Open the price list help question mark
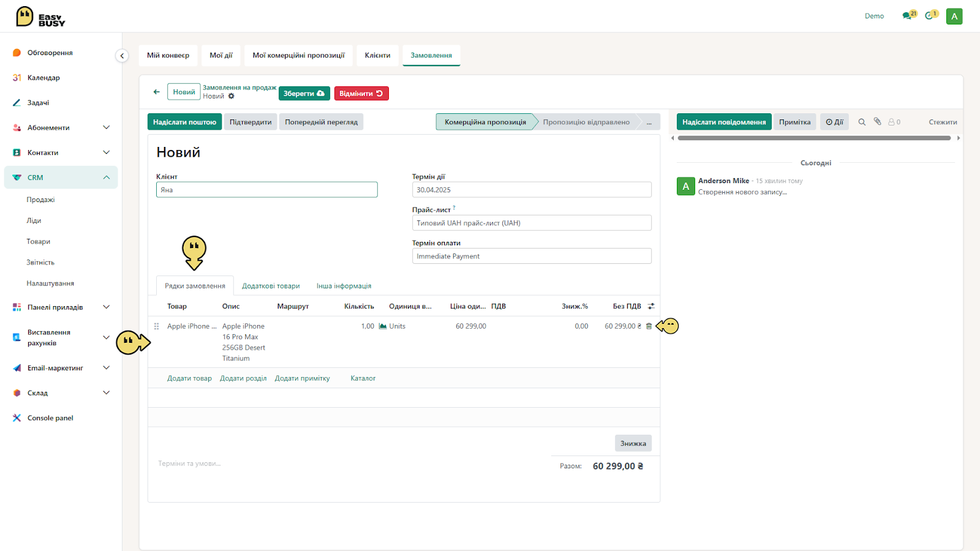This screenshot has height=551, width=980. coord(454,208)
